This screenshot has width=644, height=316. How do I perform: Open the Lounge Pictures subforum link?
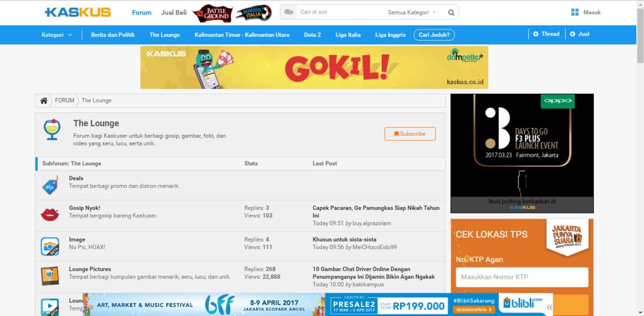pos(90,269)
